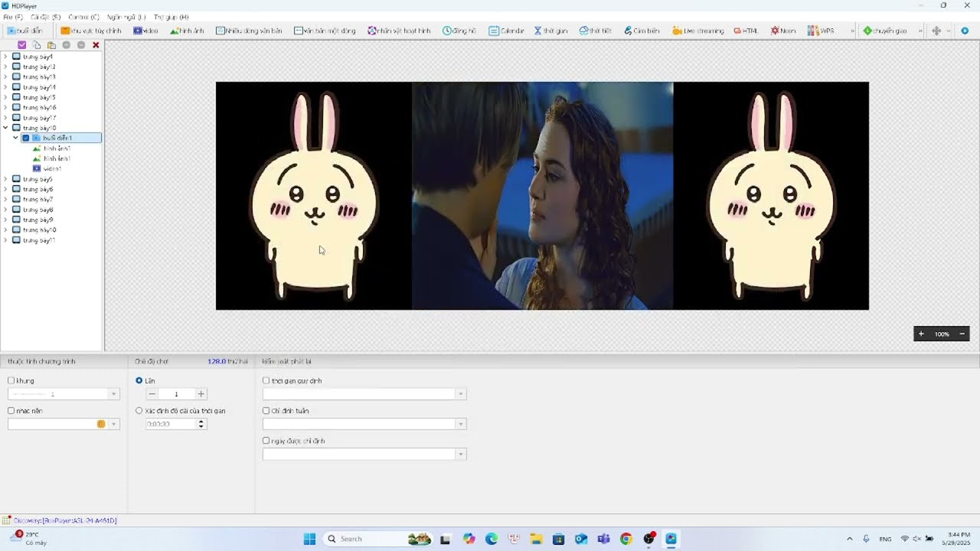Screen dimensions: 980x551
Task: Collapse the 'trưng bày18' tree node
Action: pos(6,128)
